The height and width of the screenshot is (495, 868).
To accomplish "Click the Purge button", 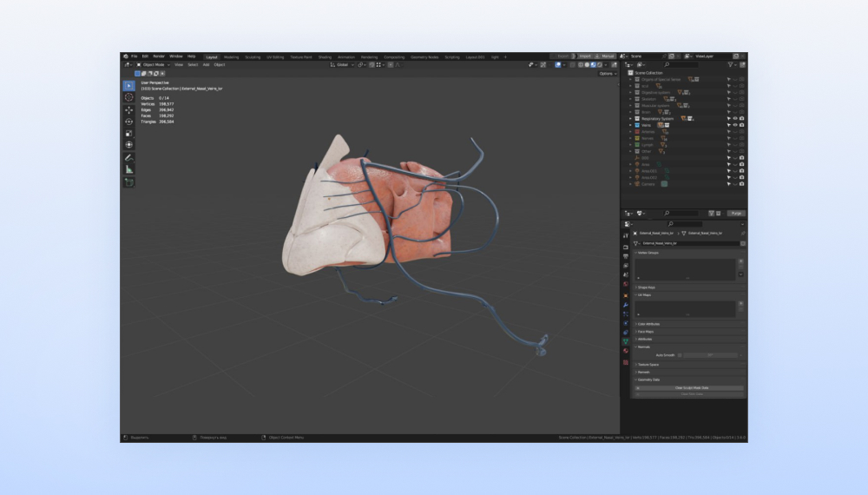I will [x=736, y=213].
